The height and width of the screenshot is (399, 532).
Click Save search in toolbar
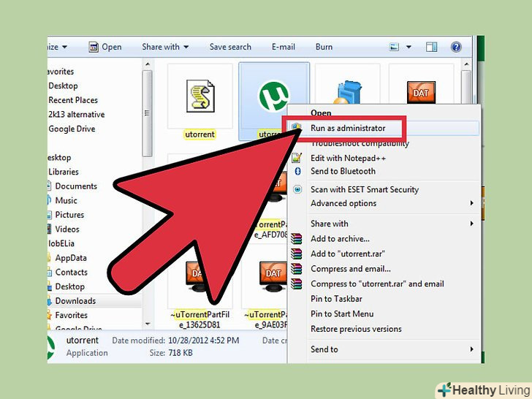[230, 47]
